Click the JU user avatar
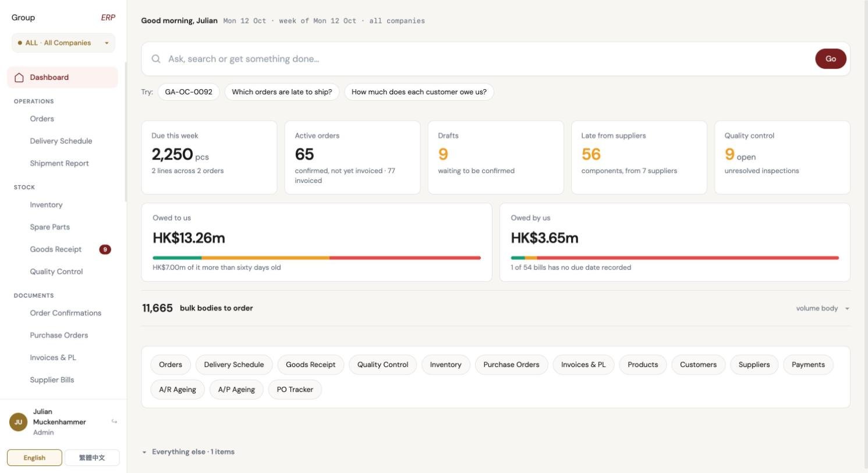Screen dimensions: 868x473 point(18,422)
